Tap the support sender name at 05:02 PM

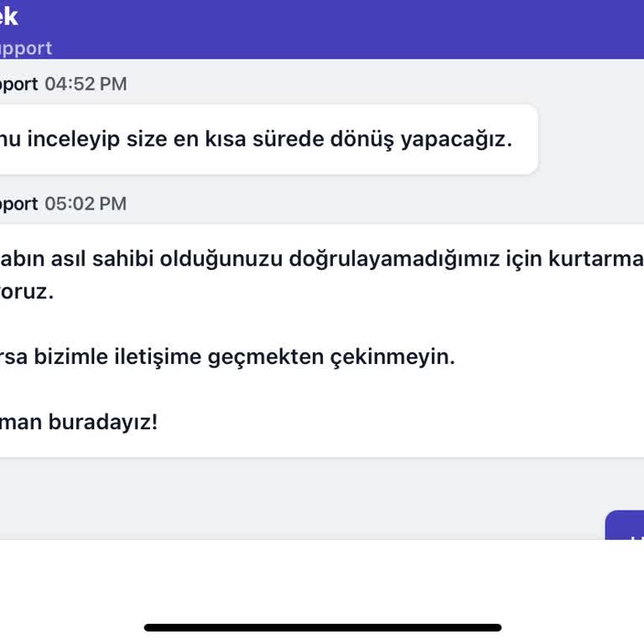pos(18,204)
